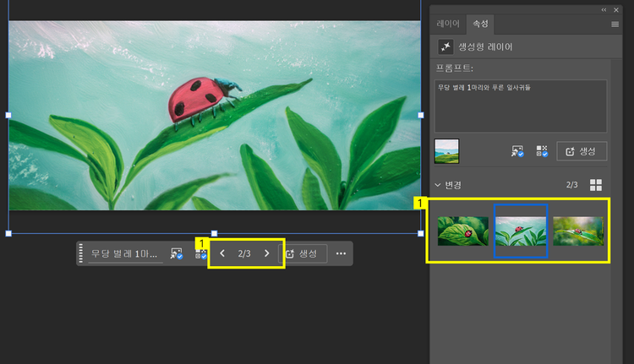Click reference image icon in contextual task bar
634x364 pixels.
(177, 253)
